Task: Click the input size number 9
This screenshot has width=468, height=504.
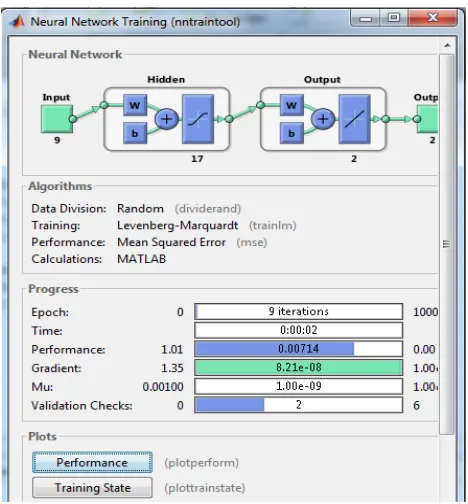Action: [x=57, y=140]
